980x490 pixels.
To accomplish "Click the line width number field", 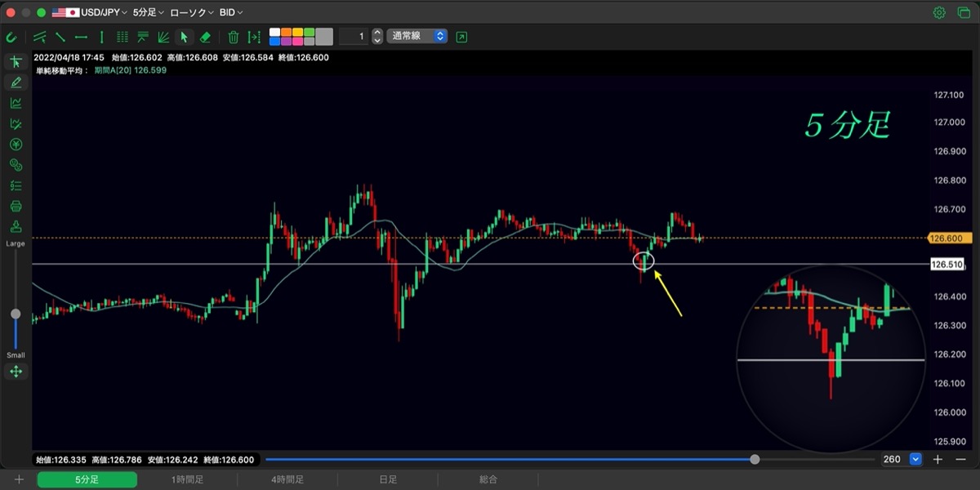I will click(x=353, y=37).
